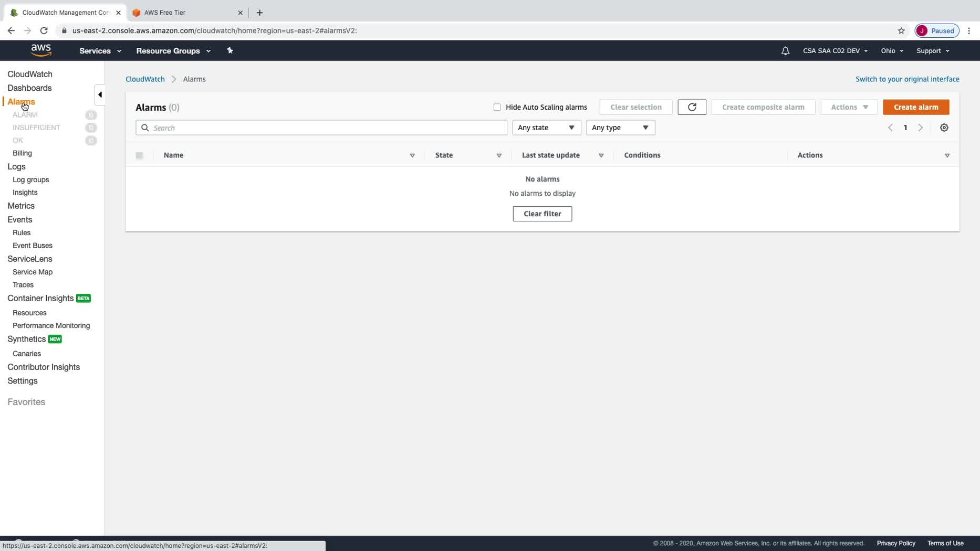
Task: Open the Chrome menu (three dots)
Action: (969, 30)
